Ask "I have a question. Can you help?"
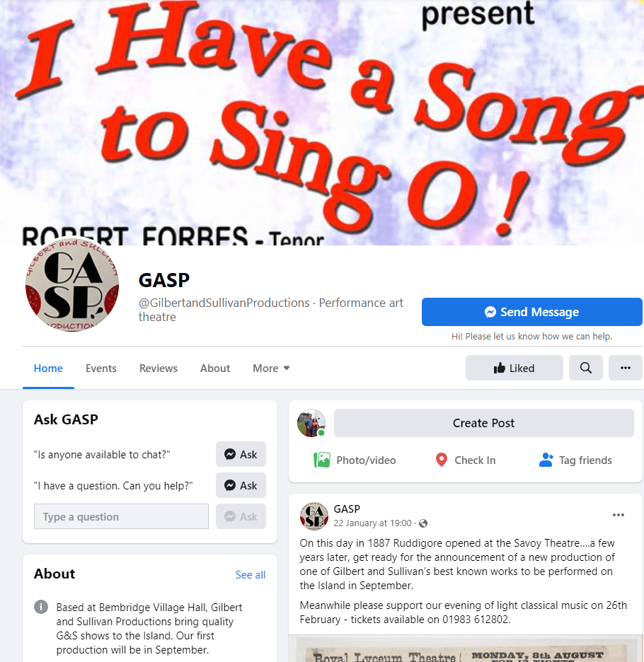 241,485
